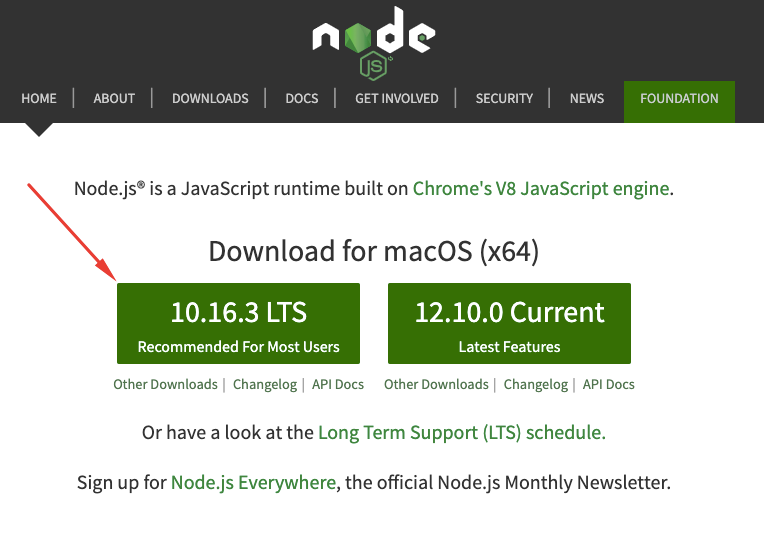Open the HOME nav item
Viewport: 764px width, 544px height.
39,98
